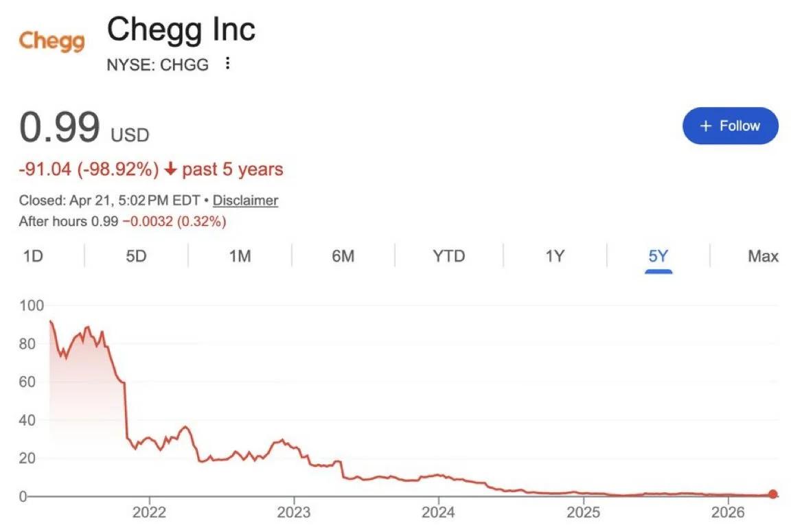The width and height of the screenshot is (791, 532).
Task: Click the blue underline indicator under 5Y
Action: point(658,272)
